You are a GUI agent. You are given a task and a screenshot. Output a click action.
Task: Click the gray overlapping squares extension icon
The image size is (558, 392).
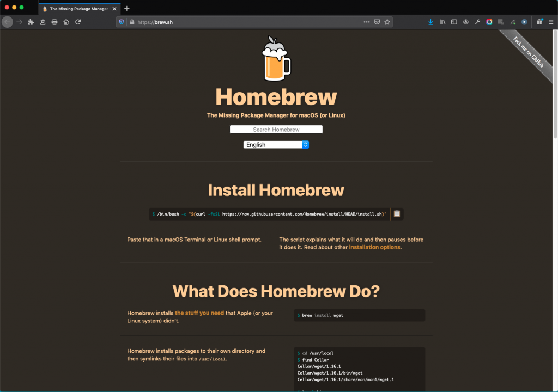click(x=501, y=22)
